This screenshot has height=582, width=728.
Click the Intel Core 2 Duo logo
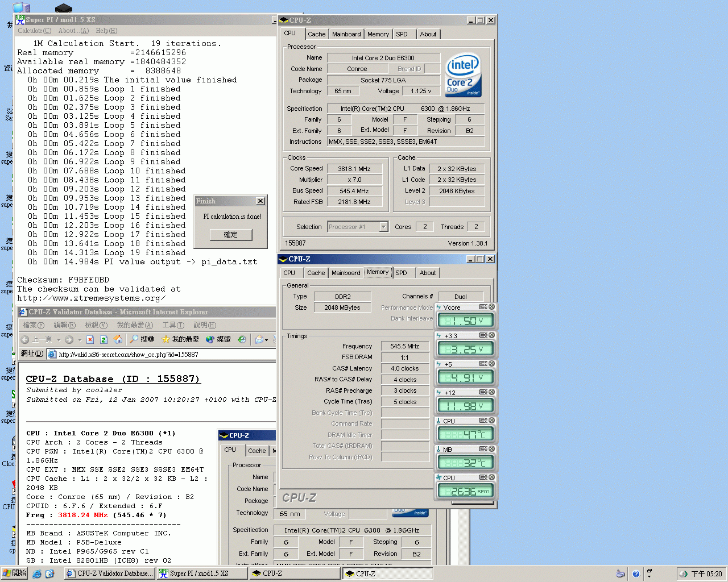click(x=463, y=75)
